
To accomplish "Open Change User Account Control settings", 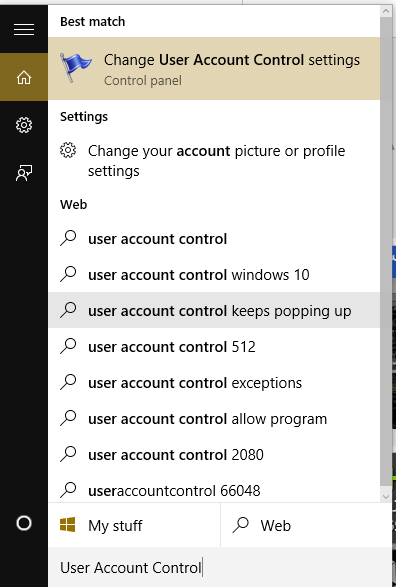I will coord(214,69).
